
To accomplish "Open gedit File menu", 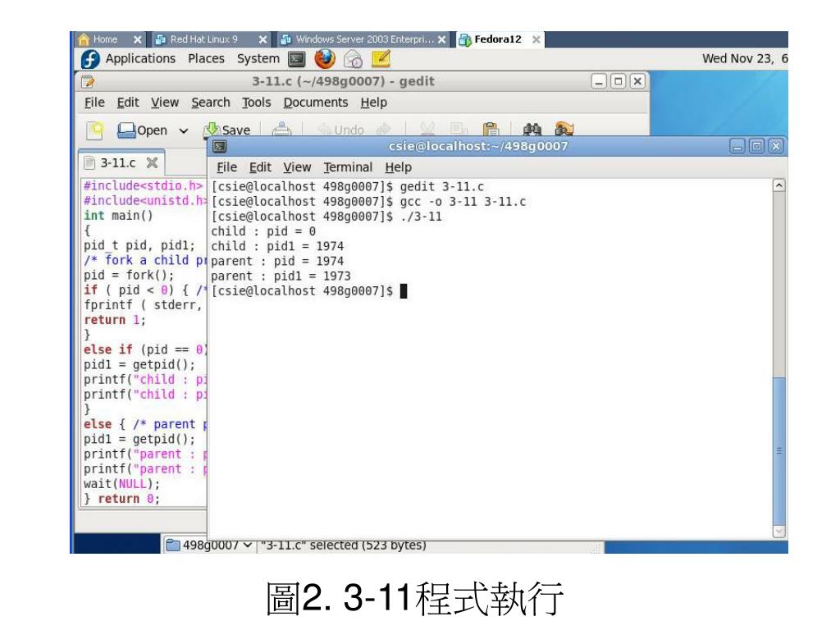I will tap(94, 103).
